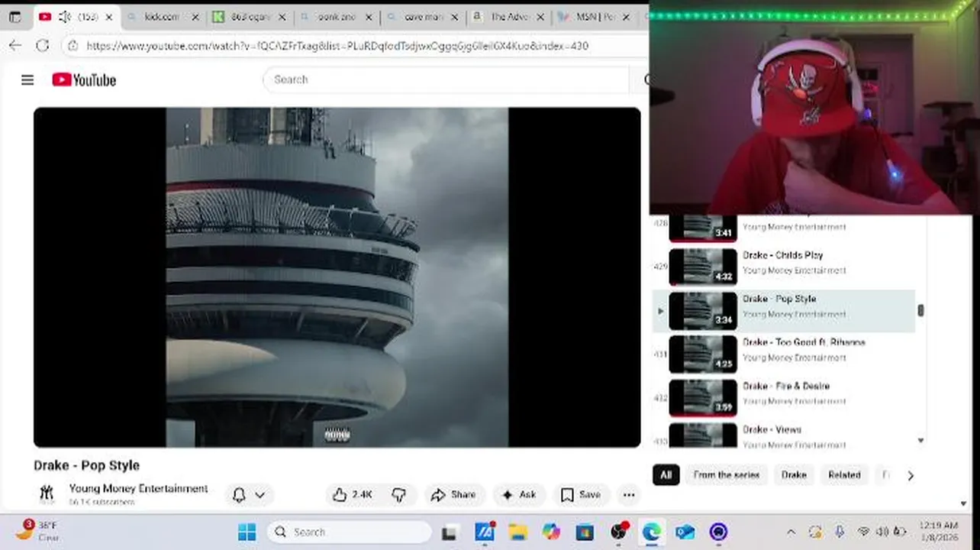
Task: Click 'Drake - Childs Play' title text
Action: coord(783,255)
